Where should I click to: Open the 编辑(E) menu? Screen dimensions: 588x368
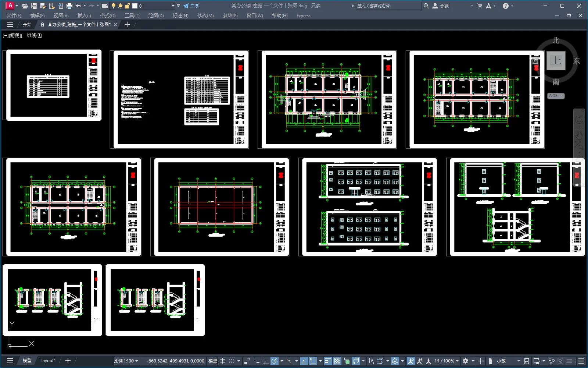pyautogui.click(x=37, y=15)
